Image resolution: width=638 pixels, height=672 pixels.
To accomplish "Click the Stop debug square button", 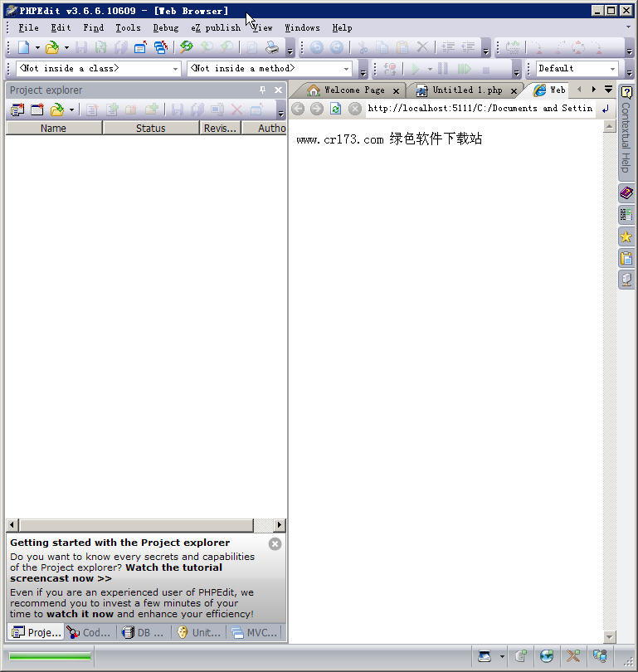I will point(485,70).
